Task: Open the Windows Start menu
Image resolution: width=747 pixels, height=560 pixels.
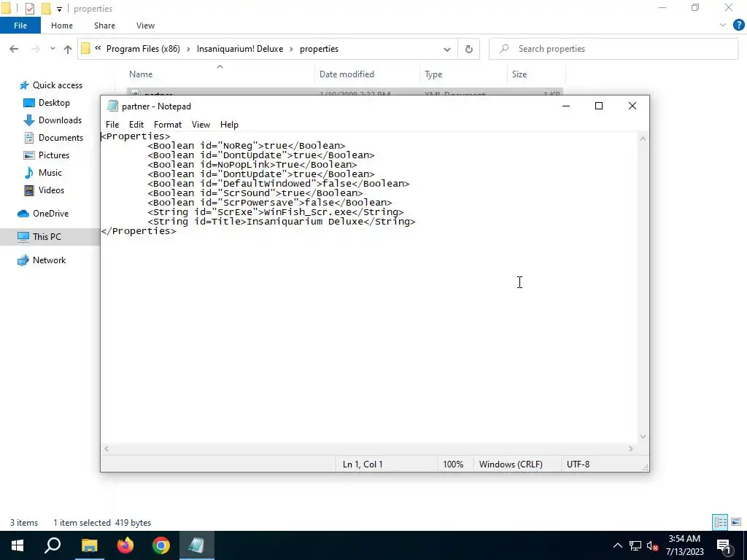Action: (18, 545)
